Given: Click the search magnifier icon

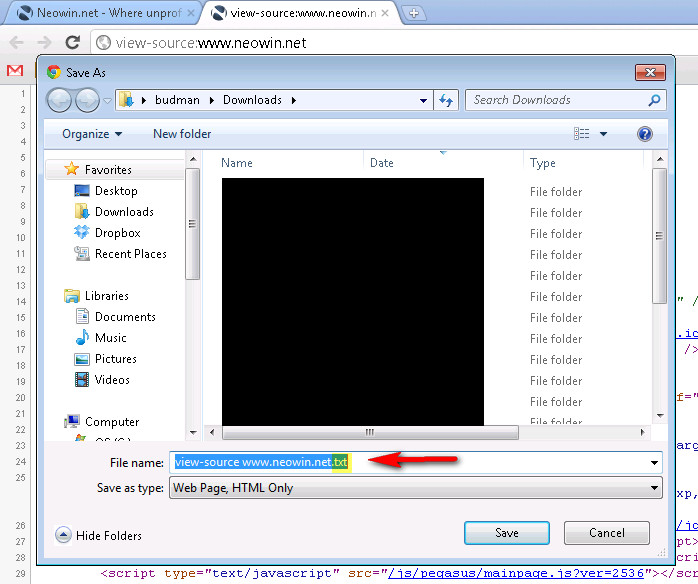Looking at the screenshot, I should pos(654,100).
